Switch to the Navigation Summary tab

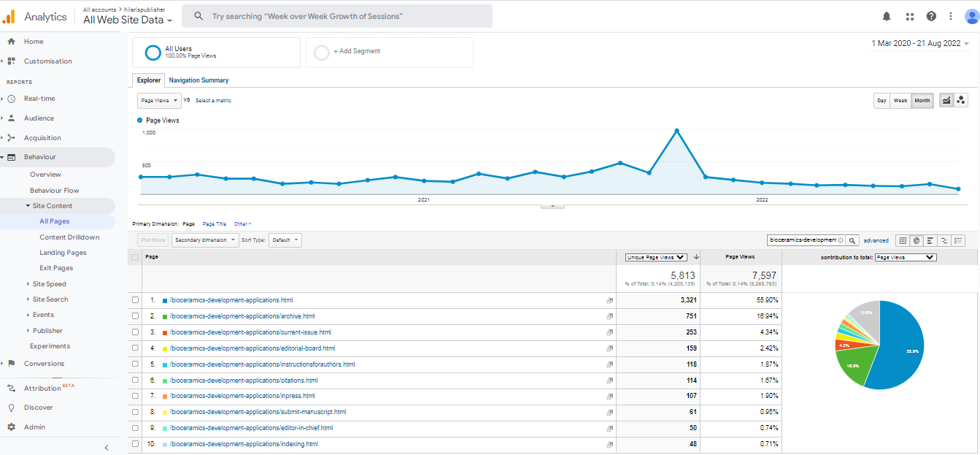point(198,80)
